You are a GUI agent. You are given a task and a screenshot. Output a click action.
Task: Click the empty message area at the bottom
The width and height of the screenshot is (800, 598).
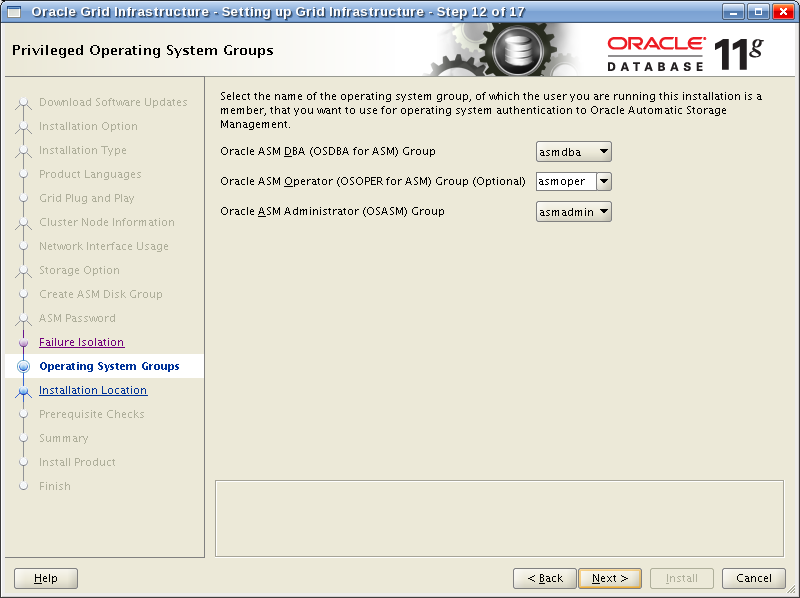(499, 517)
